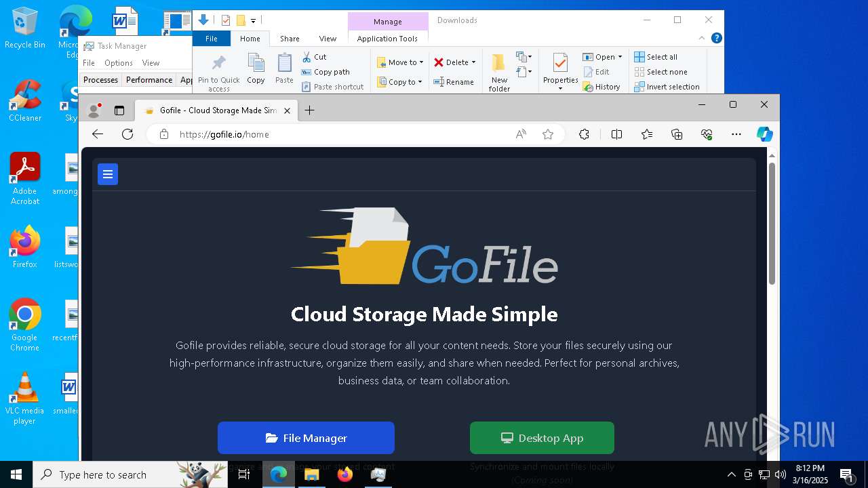Click the Copy icon in Explorer ribbon
The image size is (868, 488).
[256, 68]
